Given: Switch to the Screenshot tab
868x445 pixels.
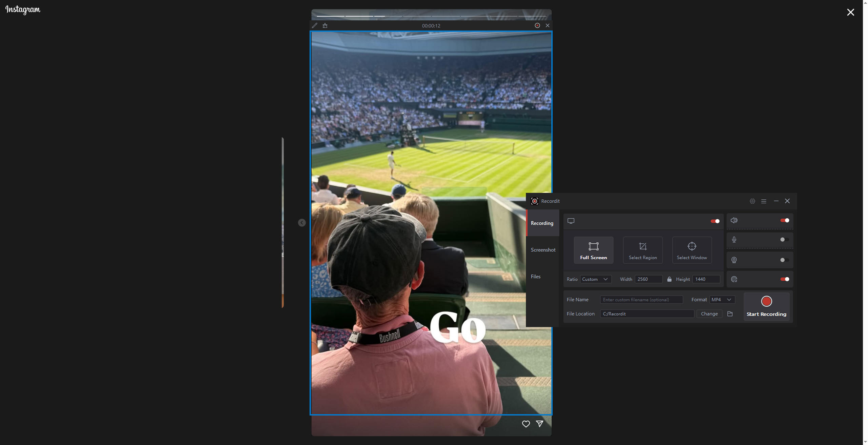Looking at the screenshot, I should (543, 250).
